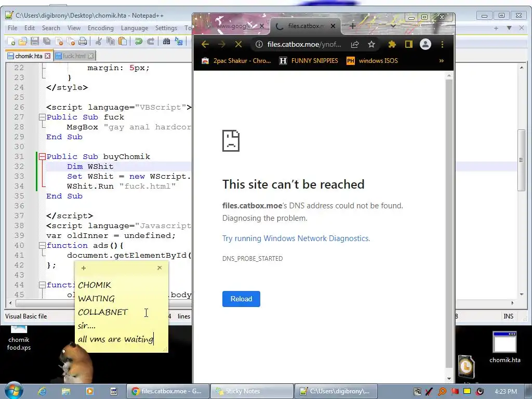Cut selection with the scissors icon

tap(99, 42)
